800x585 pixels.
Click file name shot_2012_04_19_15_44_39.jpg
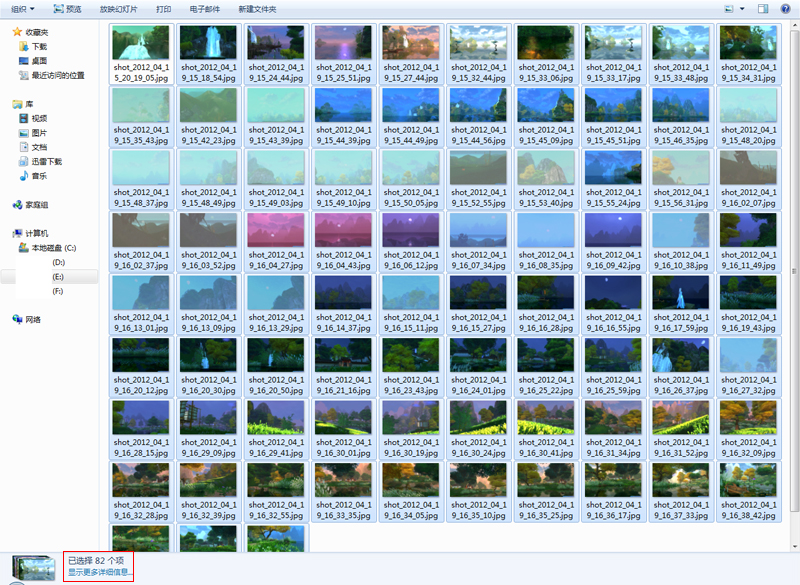click(343, 135)
